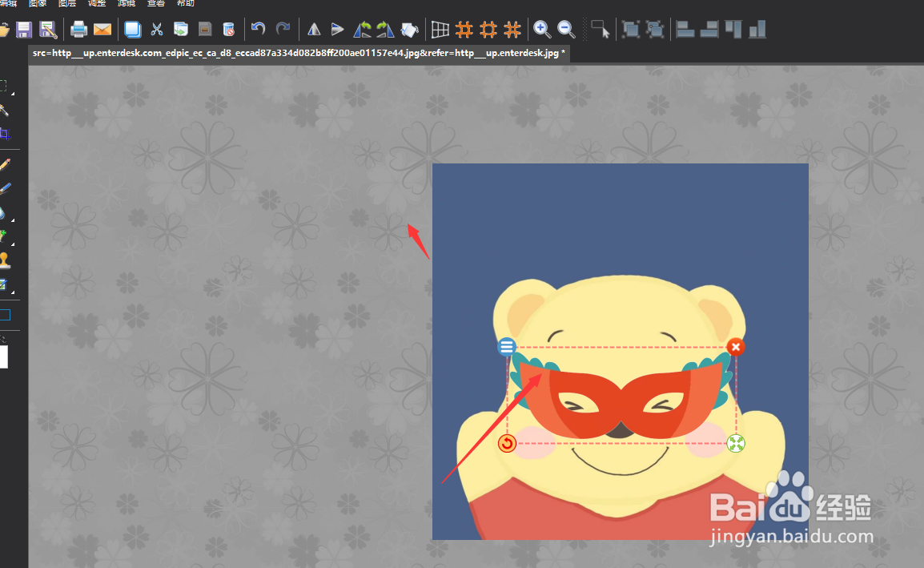Open the 调整 menu
The width and height of the screenshot is (924, 568).
coord(97,3)
